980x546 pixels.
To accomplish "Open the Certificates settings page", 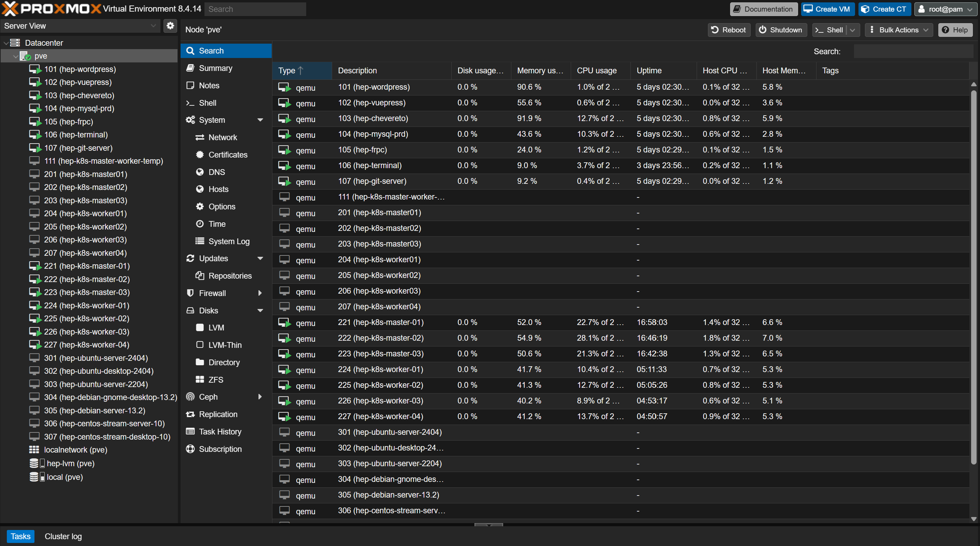I will [227, 155].
